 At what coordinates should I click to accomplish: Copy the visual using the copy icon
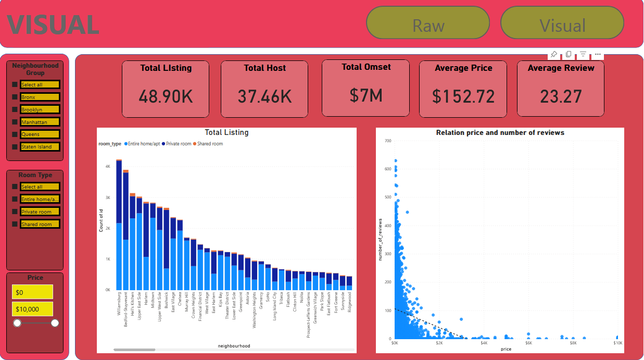569,54
